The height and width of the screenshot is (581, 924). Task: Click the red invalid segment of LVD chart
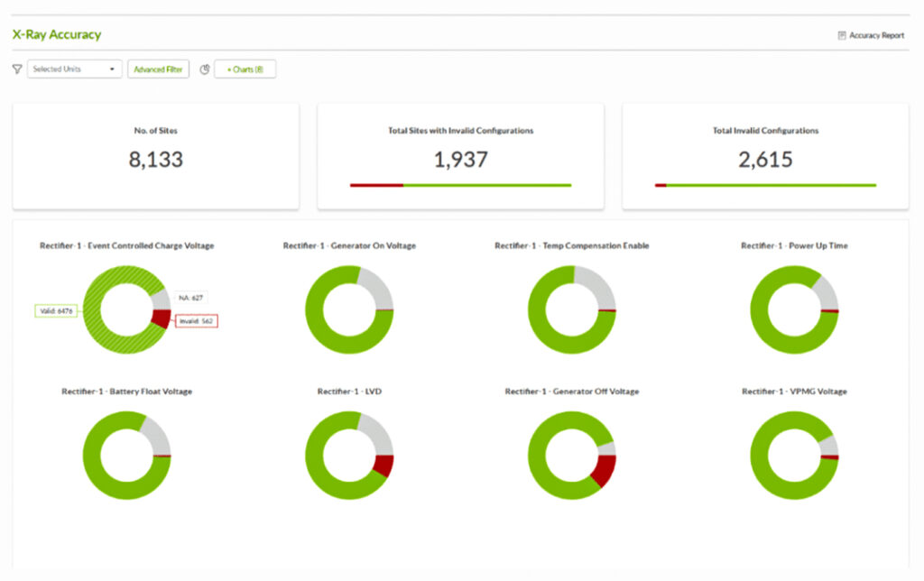click(x=383, y=466)
